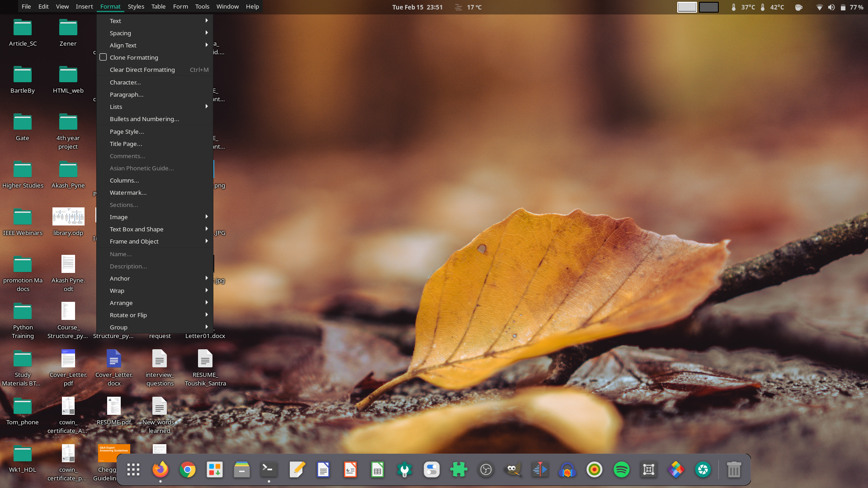Enable the Clone Formatting checkbox
868x488 pixels.
click(x=103, y=57)
